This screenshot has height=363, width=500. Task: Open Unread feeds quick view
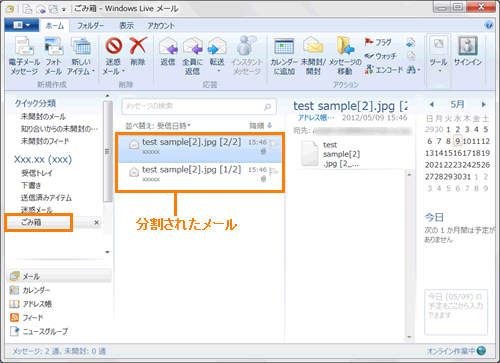click(45, 141)
